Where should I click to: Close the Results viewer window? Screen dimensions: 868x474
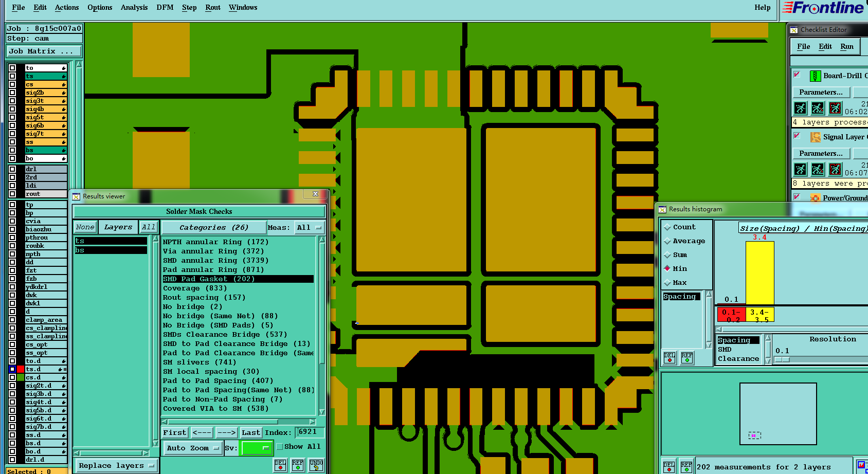tap(315, 194)
